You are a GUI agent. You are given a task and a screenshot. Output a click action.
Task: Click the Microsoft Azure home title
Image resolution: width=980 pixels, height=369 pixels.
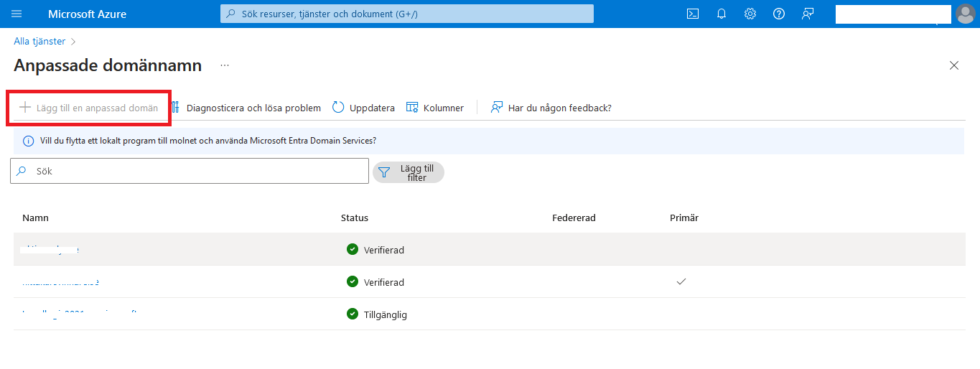[x=87, y=14]
